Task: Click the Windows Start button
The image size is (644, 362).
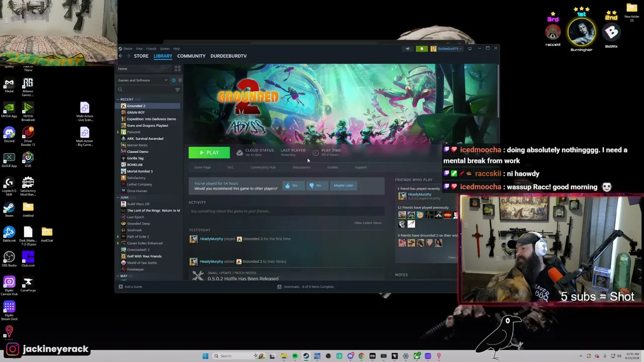Action: pos(205,356)
